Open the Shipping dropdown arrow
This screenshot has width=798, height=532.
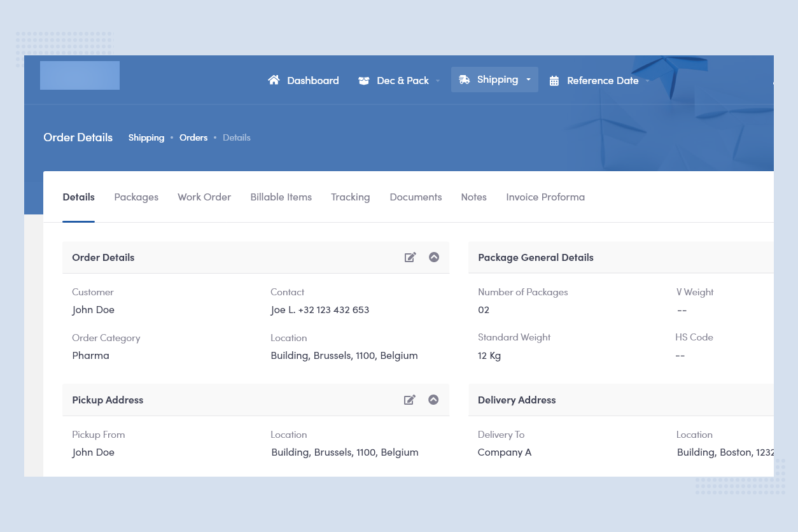click(528, 80)
